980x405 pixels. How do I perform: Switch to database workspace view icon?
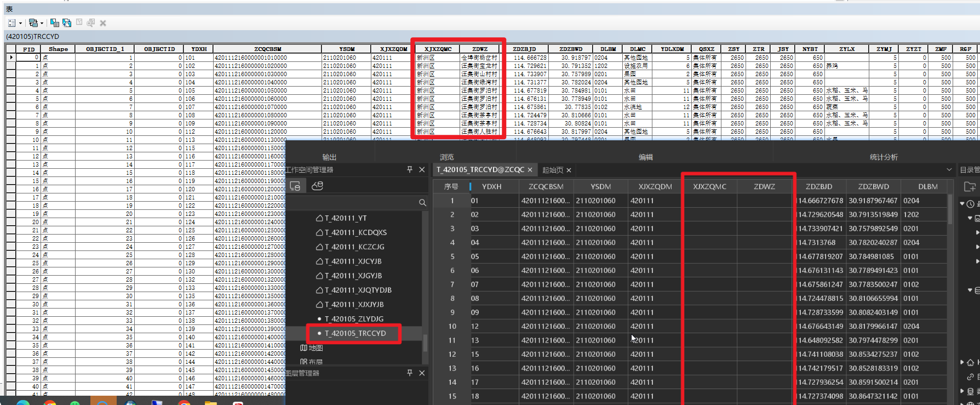tap(317, 186)
